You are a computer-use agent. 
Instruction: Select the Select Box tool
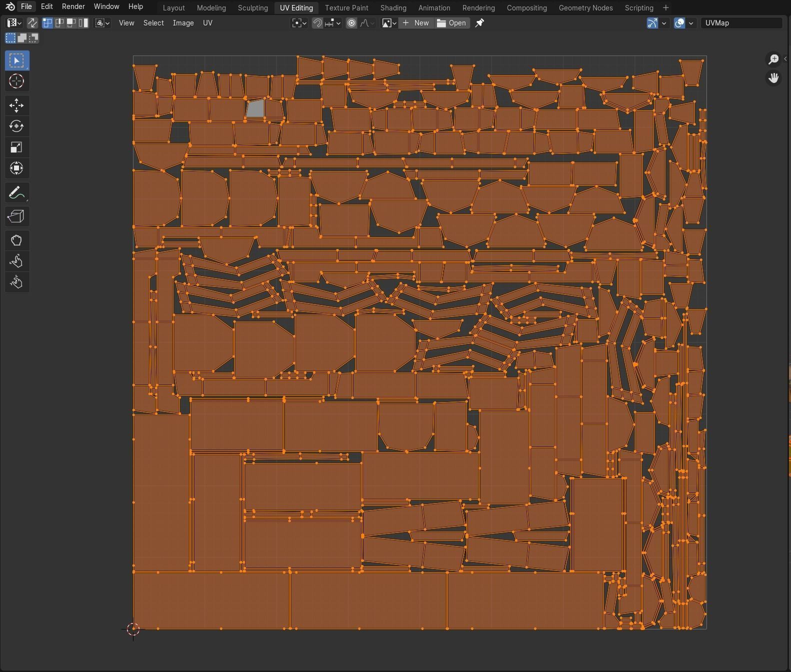click(16, 60)
